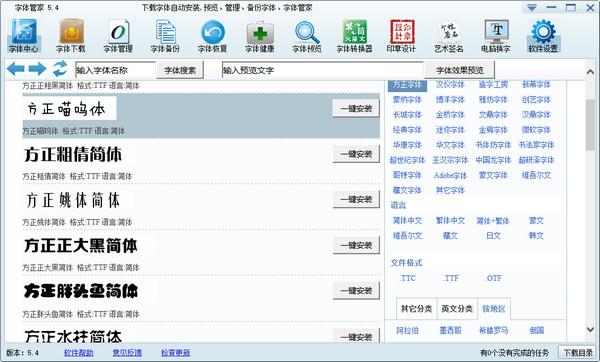Screen dimensions: 600x362
Task: Open 字体健康 first-aid icon
Action: coord(260,36)
